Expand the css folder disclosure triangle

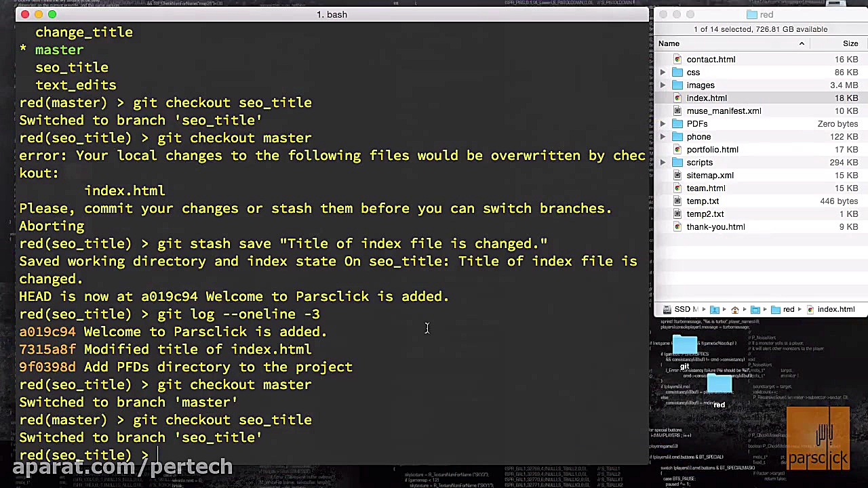click(x=663, y=73)
